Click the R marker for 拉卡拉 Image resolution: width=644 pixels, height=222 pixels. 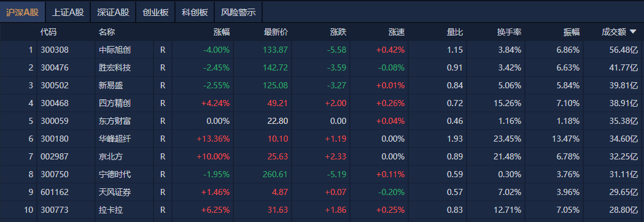163,210
